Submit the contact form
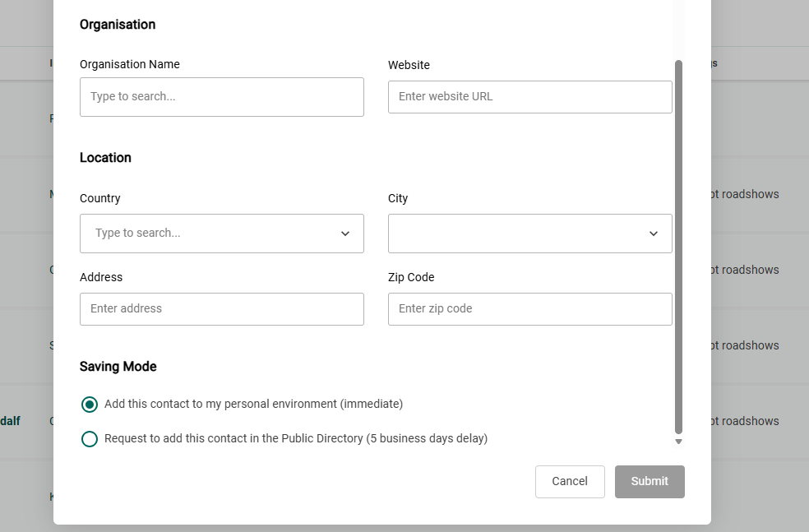Image resolution: width=809 pixels, height=532 pixels. (x=650, y=482)
